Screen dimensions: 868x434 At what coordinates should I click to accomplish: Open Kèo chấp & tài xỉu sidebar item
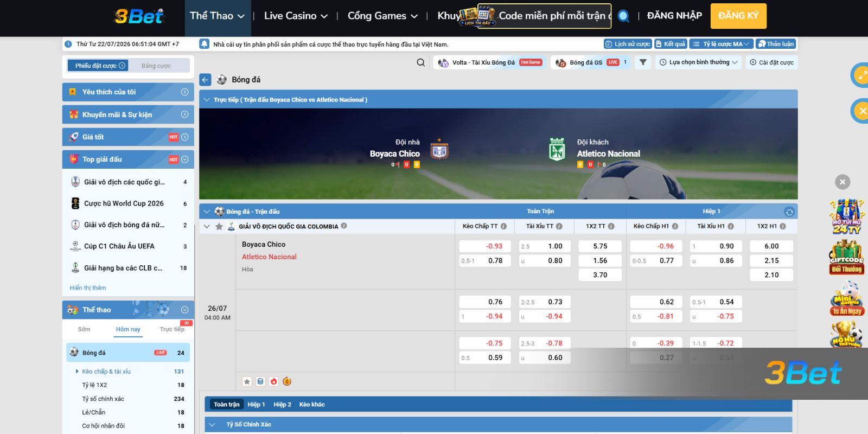click(x=129, y=372)
